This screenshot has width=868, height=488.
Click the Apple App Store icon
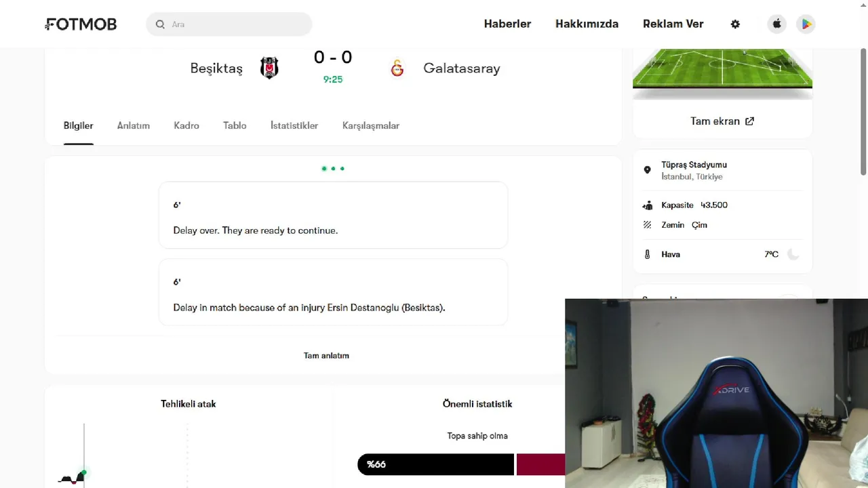[x=777, y=24]
